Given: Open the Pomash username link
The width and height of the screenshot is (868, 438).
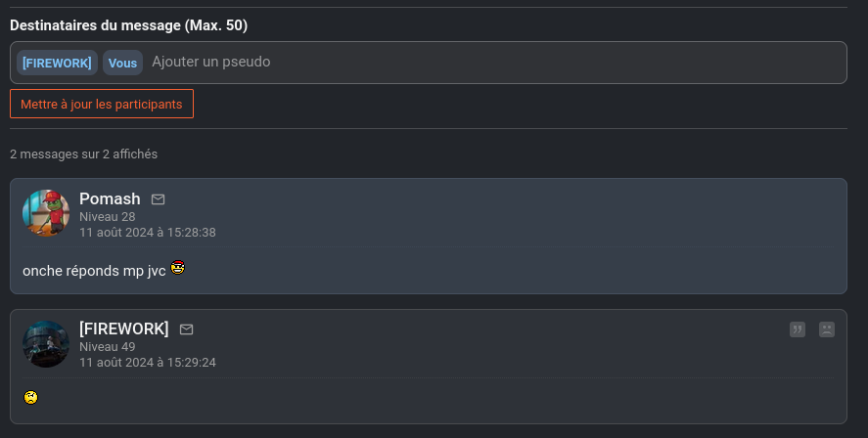Looking at the screenshot, I should tap(110, 198).
